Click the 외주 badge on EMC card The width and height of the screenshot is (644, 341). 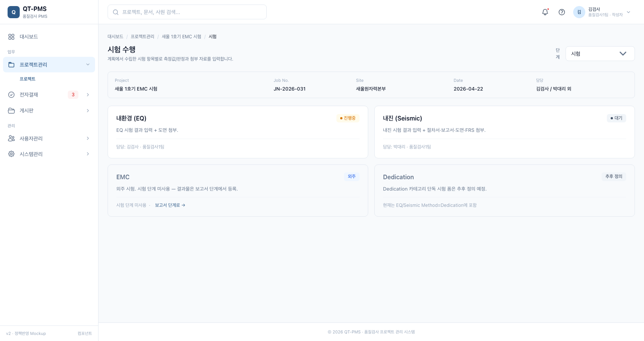[x=352, y=177]
